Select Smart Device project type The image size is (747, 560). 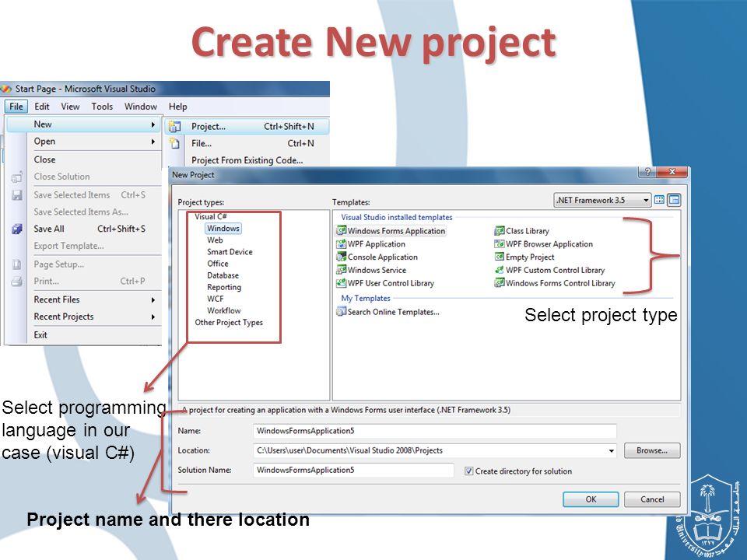pyautogui.click(x=230, y=252)
